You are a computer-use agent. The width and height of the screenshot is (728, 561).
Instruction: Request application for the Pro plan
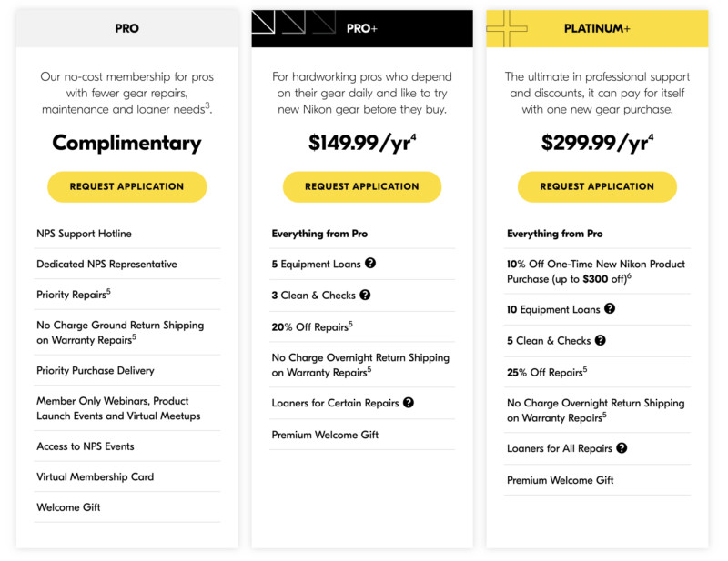tap(127, 186)
